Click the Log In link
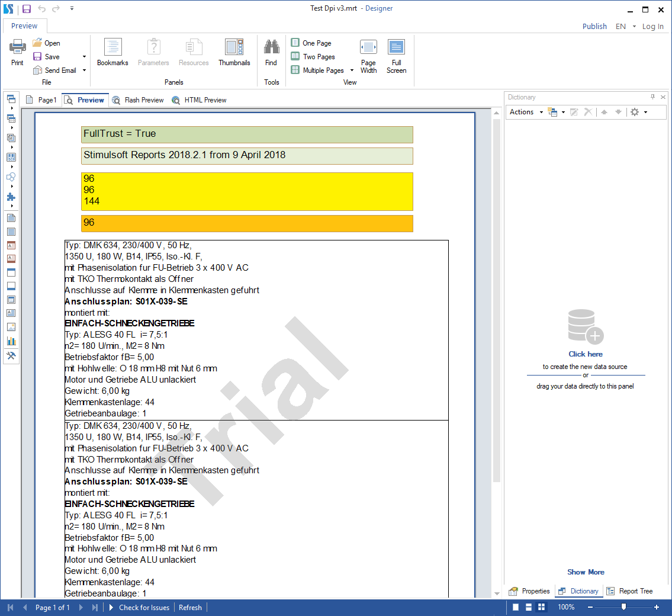Viewport: 672px width, 616px height. 652,26
